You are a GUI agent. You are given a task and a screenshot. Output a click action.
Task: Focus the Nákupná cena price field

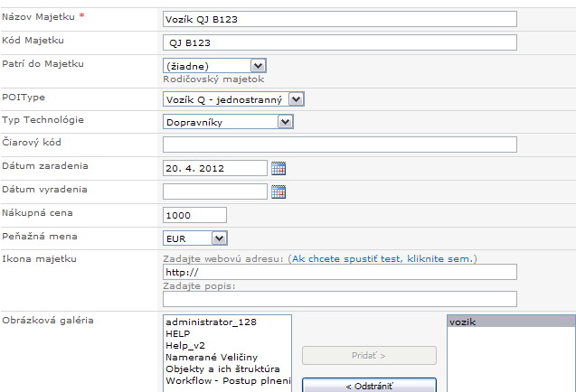(194, 215)
